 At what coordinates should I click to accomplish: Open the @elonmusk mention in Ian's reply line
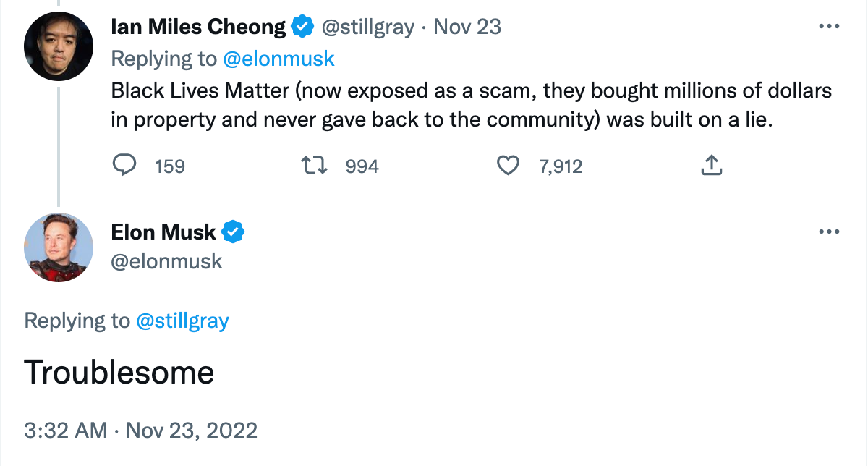(280, 59)
